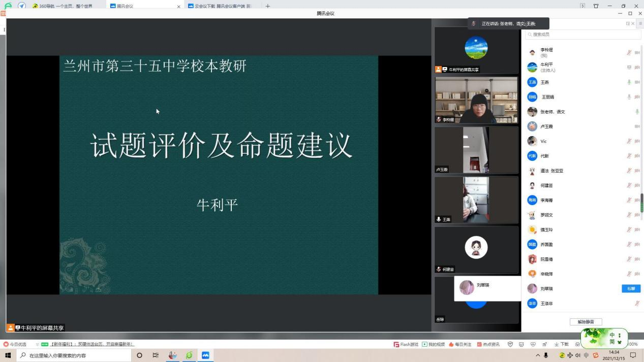
Task: Click 私聊 button next to 刘翠璞
Action: (631, 288)
